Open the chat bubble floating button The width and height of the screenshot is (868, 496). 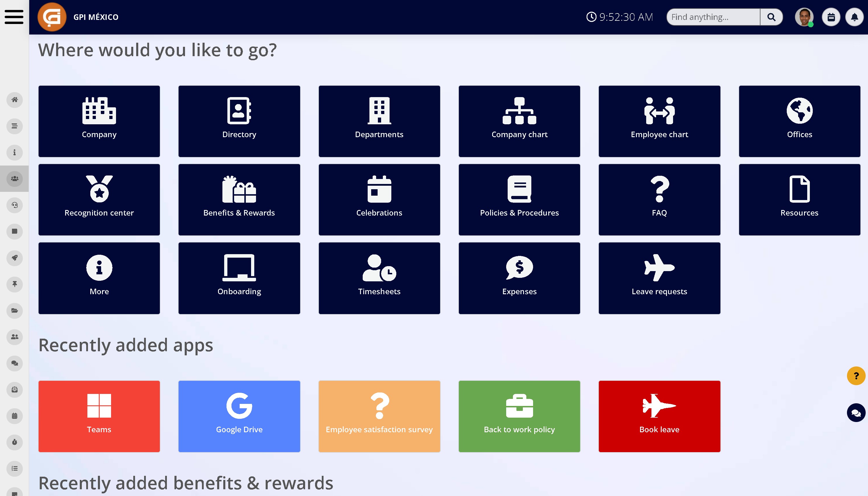tap(856, 413)
